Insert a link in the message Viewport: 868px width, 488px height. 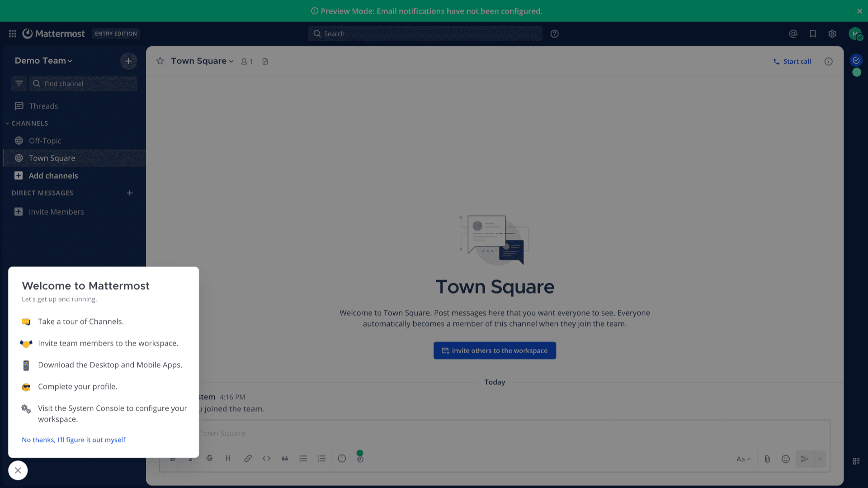click(248, 458)
